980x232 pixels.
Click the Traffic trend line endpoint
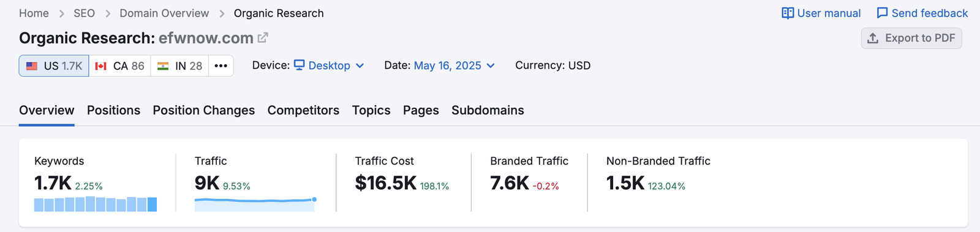click(314, 200)
